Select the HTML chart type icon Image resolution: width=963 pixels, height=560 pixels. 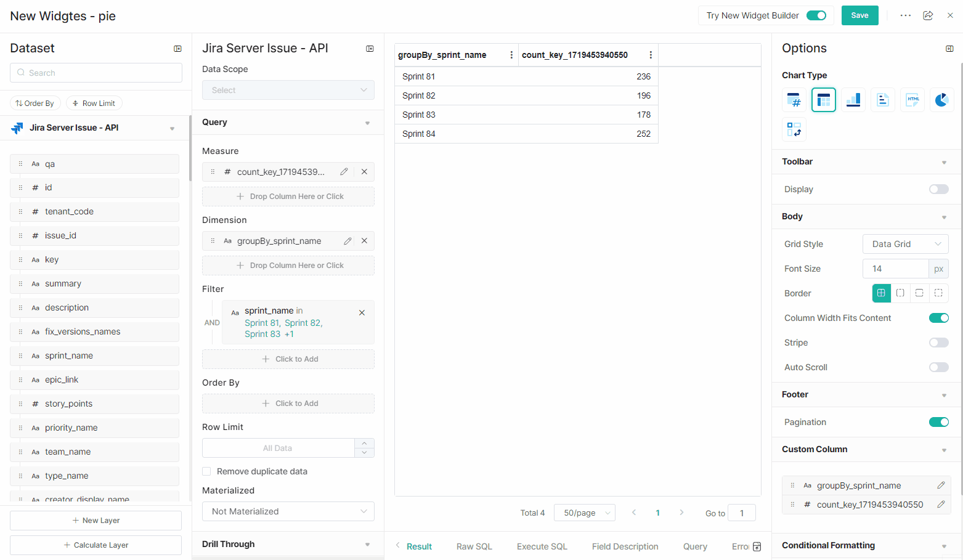[912, 100]
